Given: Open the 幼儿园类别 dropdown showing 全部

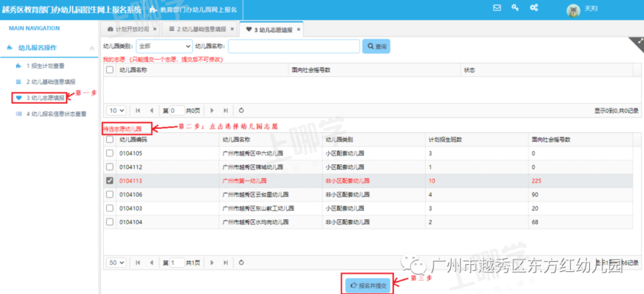Looking at the screenshot, I should pyautogui.click(x=164, y=46).
